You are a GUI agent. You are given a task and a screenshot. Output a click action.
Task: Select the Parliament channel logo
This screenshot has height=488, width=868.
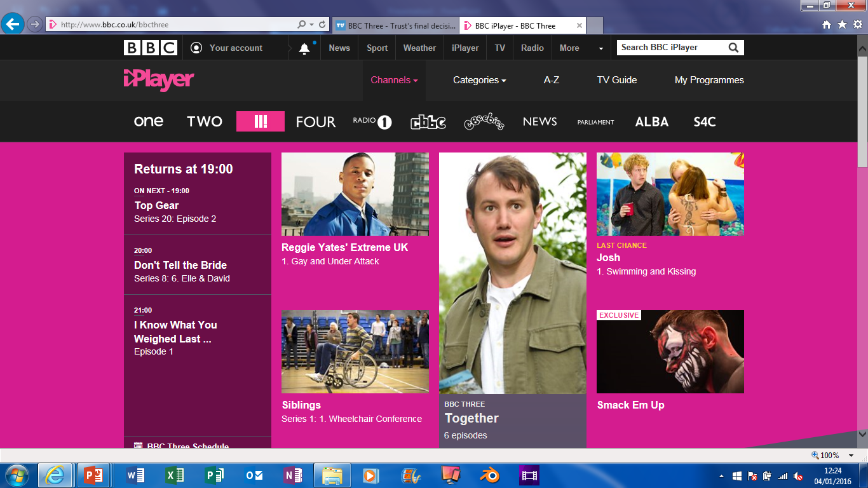click(x=595, y=122)
